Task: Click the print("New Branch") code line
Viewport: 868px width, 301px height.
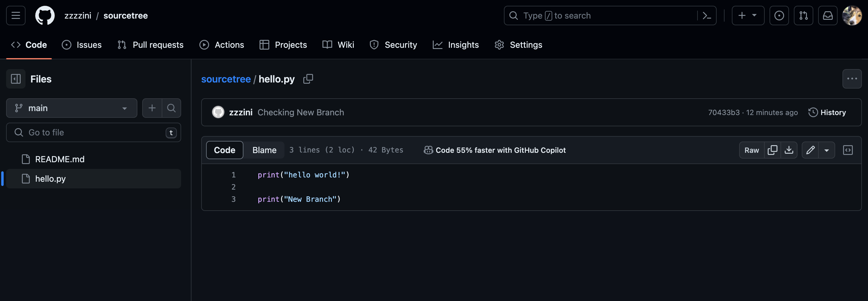Action: click(299, 199)
